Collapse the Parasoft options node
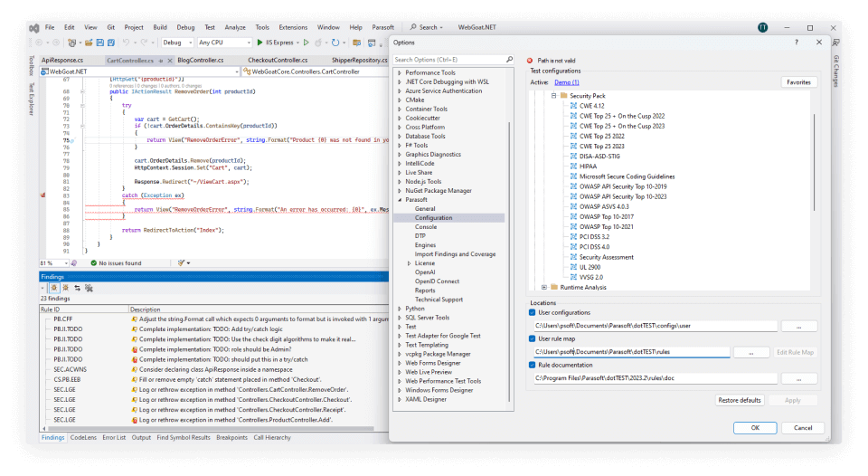The image size is (868, 476). pyautogui.click(x=400, y=200)
